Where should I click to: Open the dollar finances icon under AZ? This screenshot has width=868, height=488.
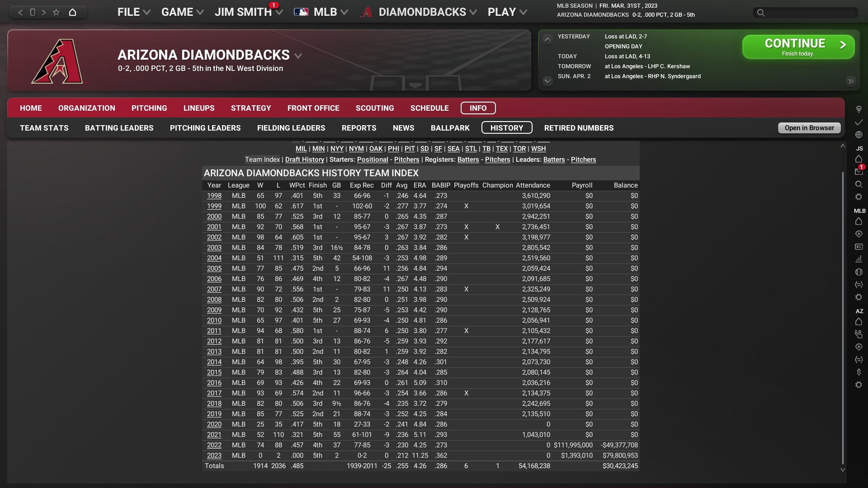click(859, 372)
